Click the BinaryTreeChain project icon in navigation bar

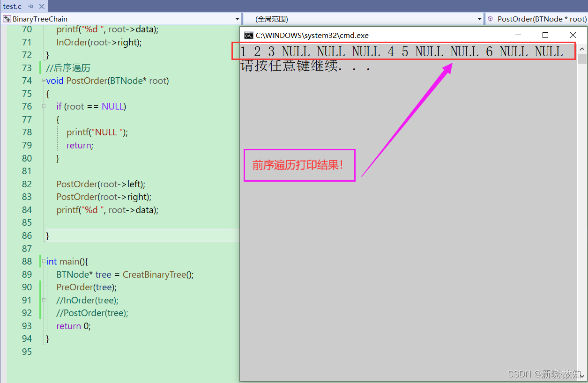click(x=6, y=19)
